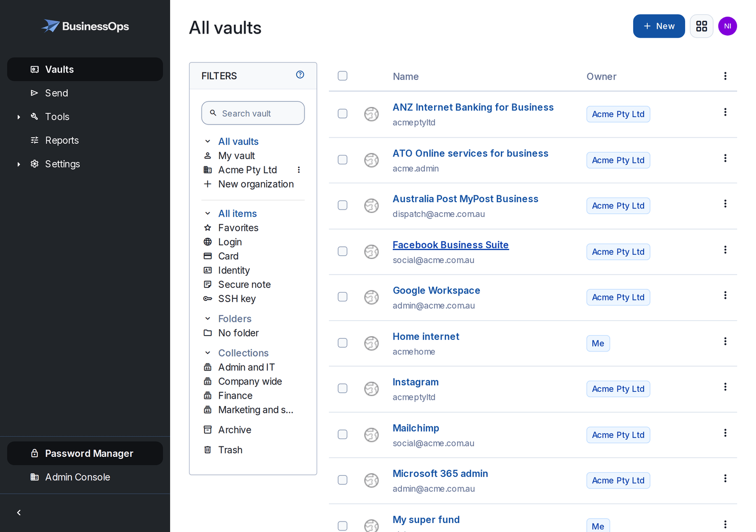This screenshot has width=756, height=532.
Task: Open options menu for Australia Post MyPost row
Action: [725, 204]
